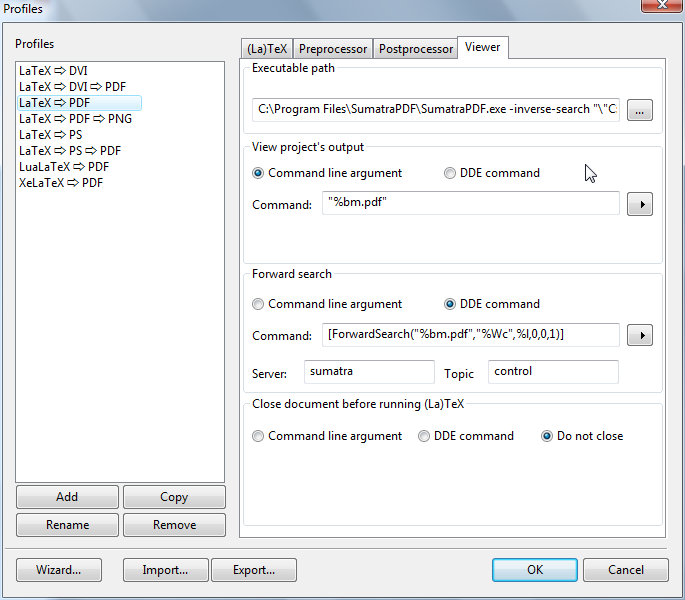
Task: Open the Preprocessor tab
Action: point(333,49)
